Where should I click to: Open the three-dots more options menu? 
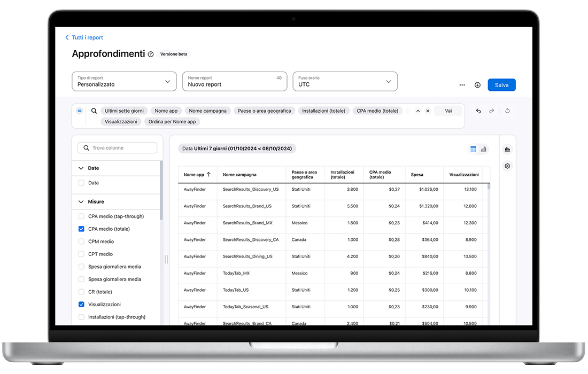click(x=462, y=85)
